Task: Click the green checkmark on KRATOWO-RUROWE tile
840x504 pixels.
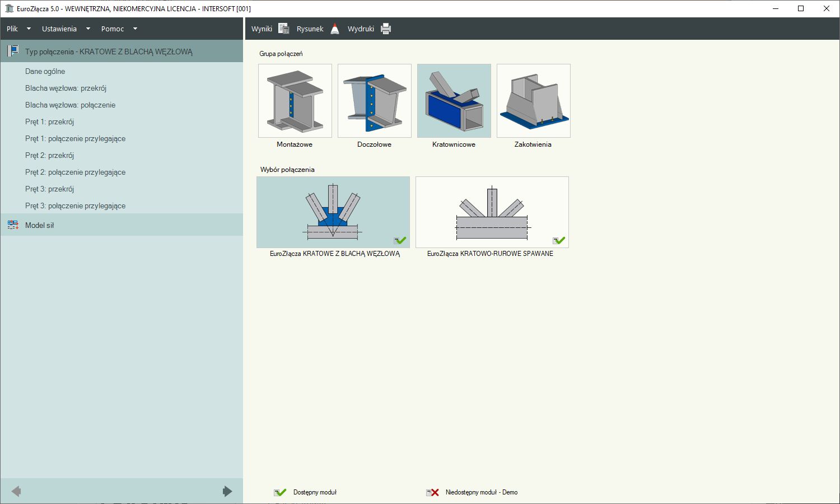Action: coord(559,240)
